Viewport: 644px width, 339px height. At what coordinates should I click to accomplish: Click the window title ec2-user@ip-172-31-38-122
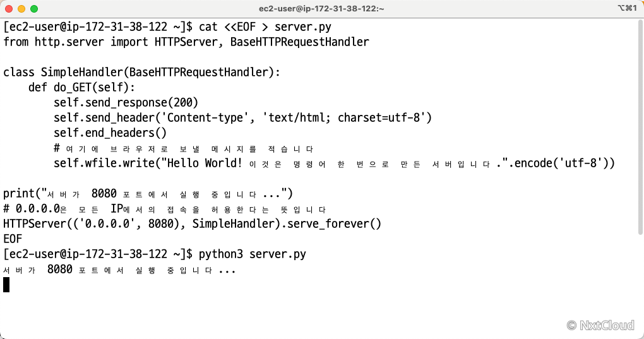click(x=321, y=9)
